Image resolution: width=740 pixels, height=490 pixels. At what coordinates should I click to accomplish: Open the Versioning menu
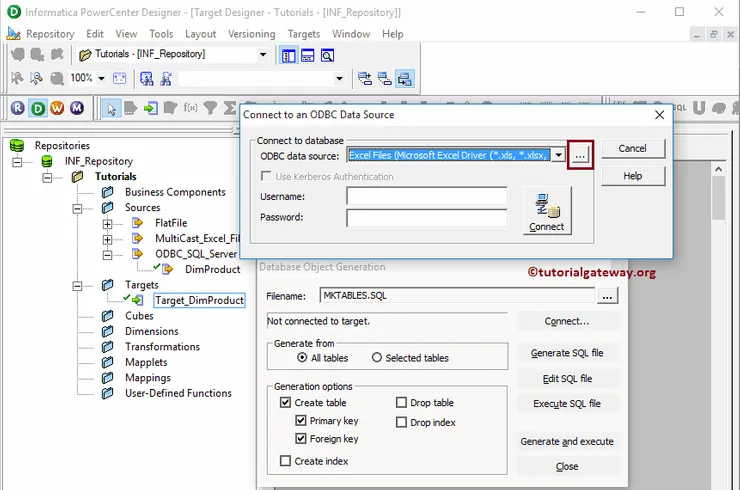click(252, 34)
